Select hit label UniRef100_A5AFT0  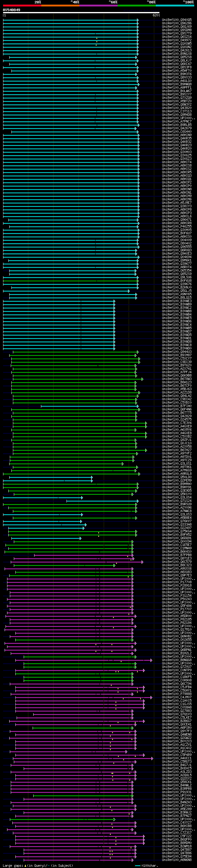177,71
